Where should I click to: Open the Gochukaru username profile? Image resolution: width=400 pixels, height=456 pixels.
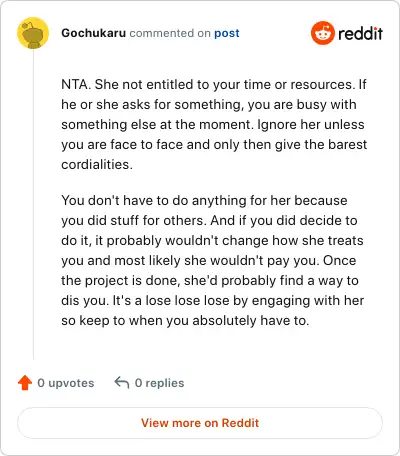pyautogui.click(x=94, y=33)
